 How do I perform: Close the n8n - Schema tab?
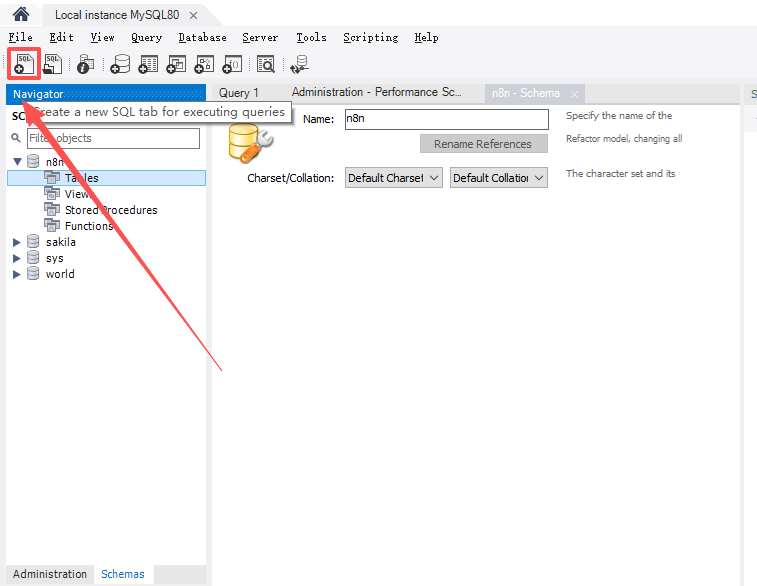pos(574,94)
